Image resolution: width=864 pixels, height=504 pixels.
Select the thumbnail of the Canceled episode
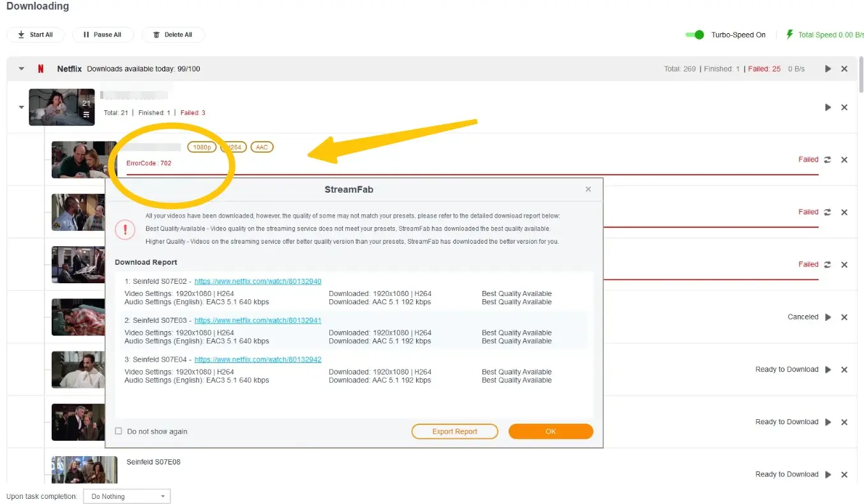coord(78,317)
